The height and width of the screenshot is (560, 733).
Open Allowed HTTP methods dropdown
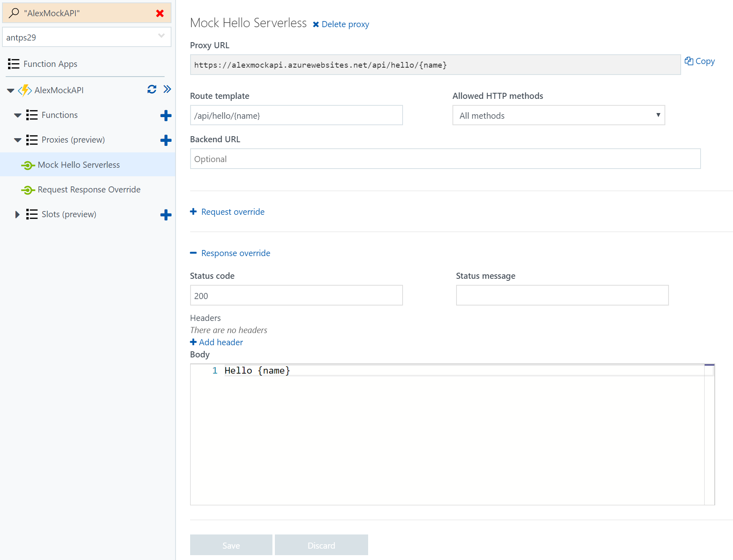558,115
